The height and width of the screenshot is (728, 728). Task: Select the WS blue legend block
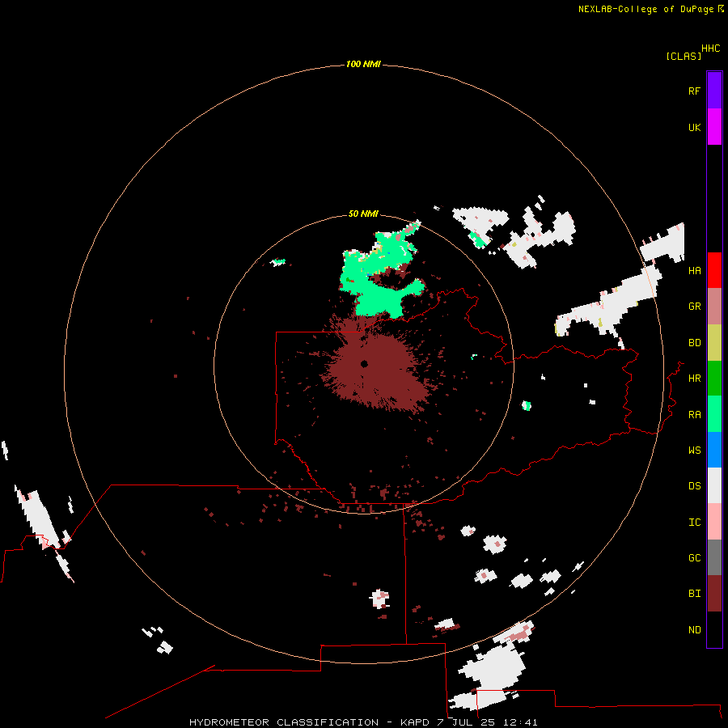coord(714,450)
